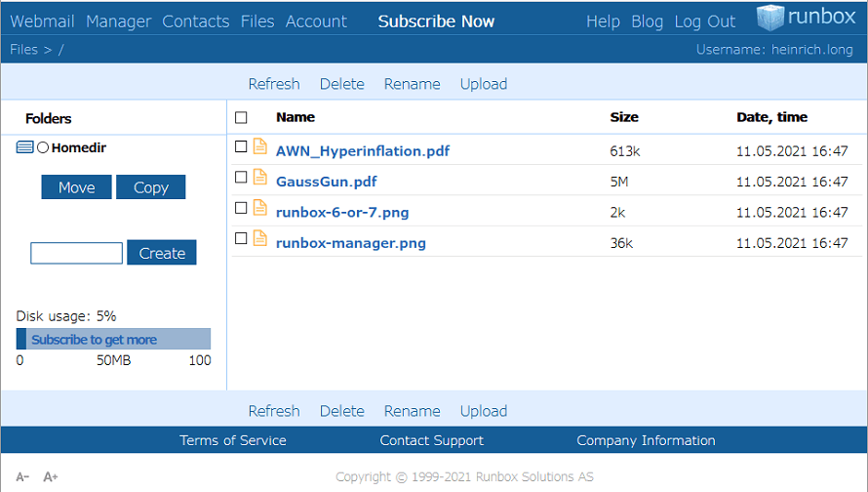The height and width of the screenshot is (492, 868).
Task: Click Rename in the top toolbar
Action: point(413,84)
